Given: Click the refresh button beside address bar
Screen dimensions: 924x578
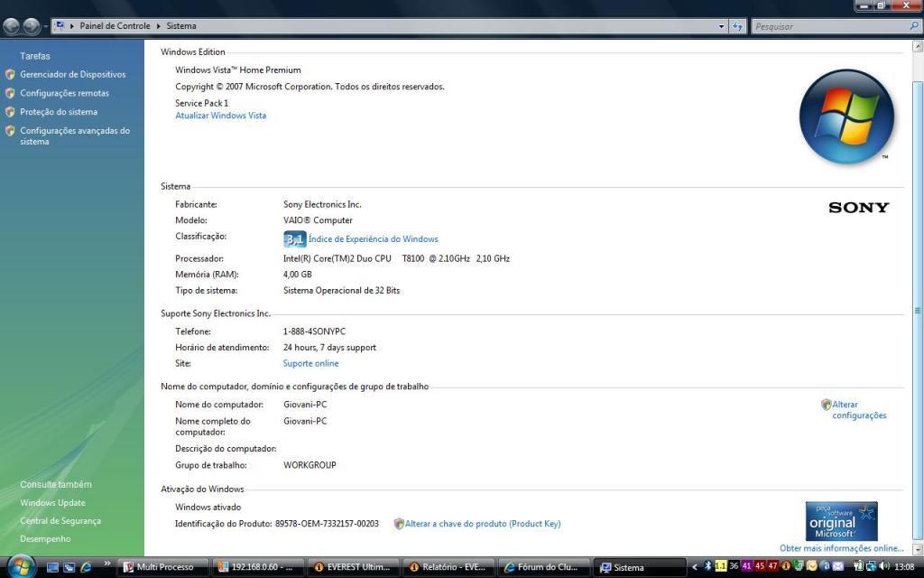Looking at the screenshot, I should click(738, 26).
